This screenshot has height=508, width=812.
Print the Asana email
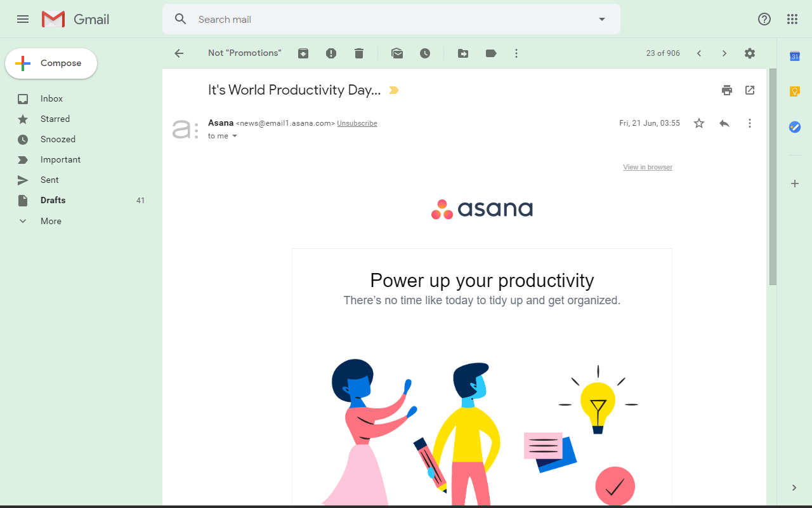[x=727, y=90]
